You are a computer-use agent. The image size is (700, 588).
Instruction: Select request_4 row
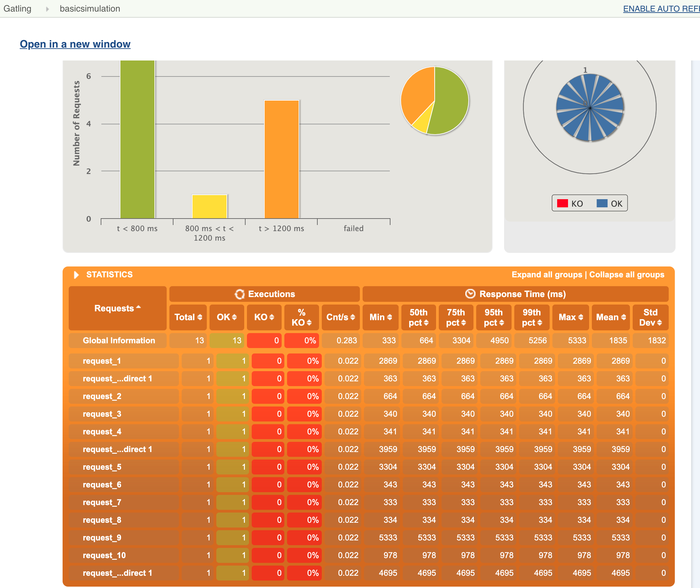tap(369, 432)
